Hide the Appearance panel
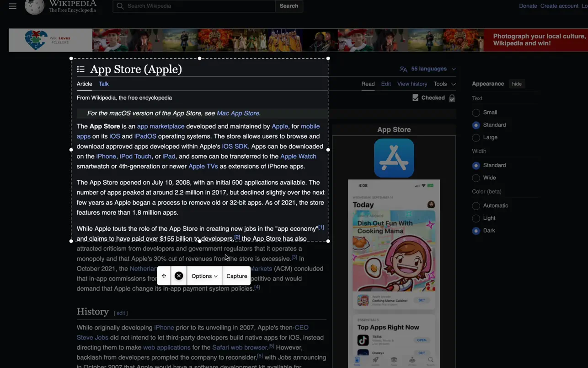 point(517,84)
